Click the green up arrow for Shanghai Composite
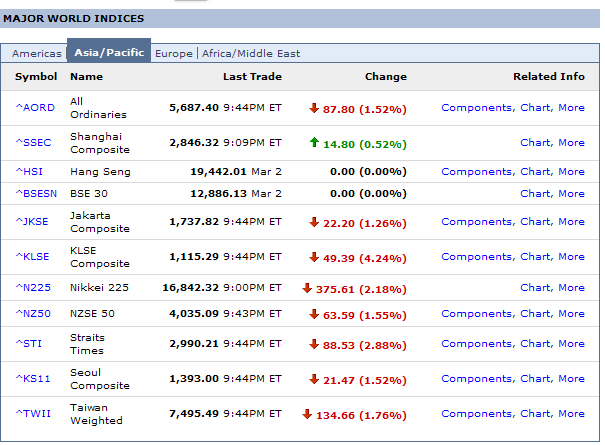This screenshot has width=605, height=445. [x=314, y=143]
